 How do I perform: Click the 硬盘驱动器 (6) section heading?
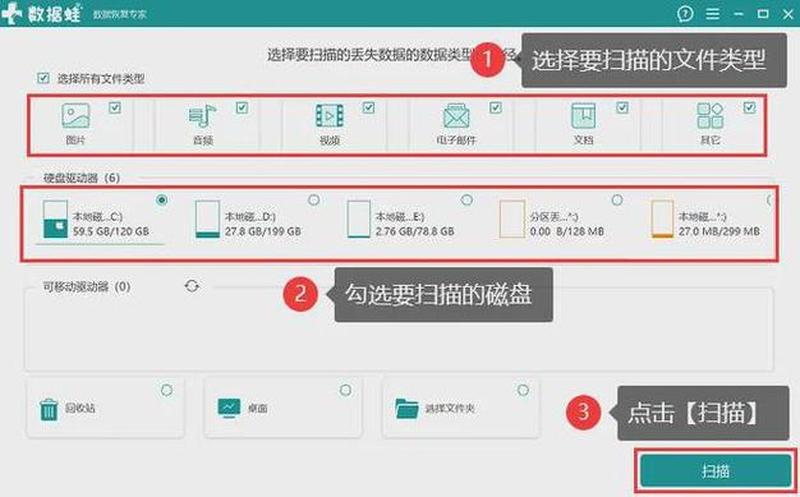[x=82, y=178]
